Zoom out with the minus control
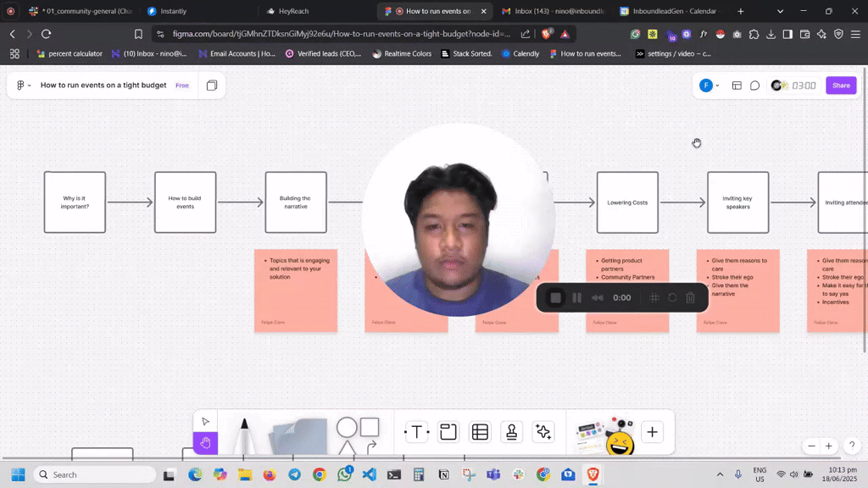Viewport: 868px width, 488px height. (x=811, y=446)
